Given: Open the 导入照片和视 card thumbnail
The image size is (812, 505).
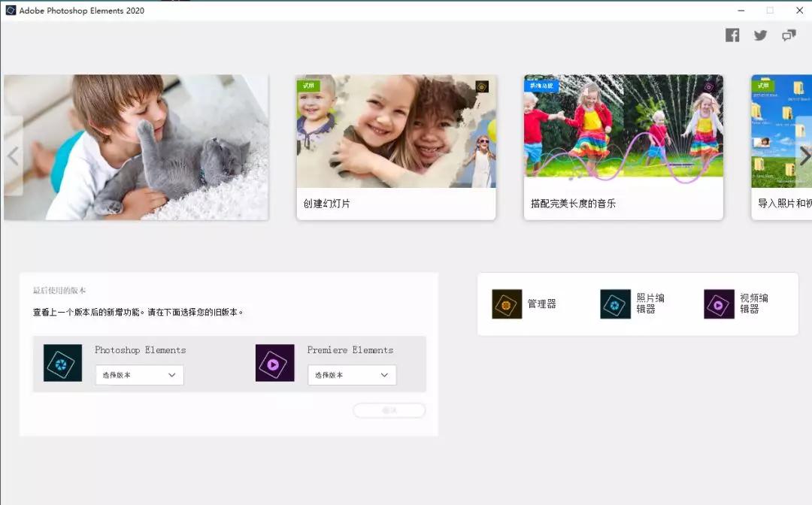Looking at the screenshot, I should tap(781, 132).
